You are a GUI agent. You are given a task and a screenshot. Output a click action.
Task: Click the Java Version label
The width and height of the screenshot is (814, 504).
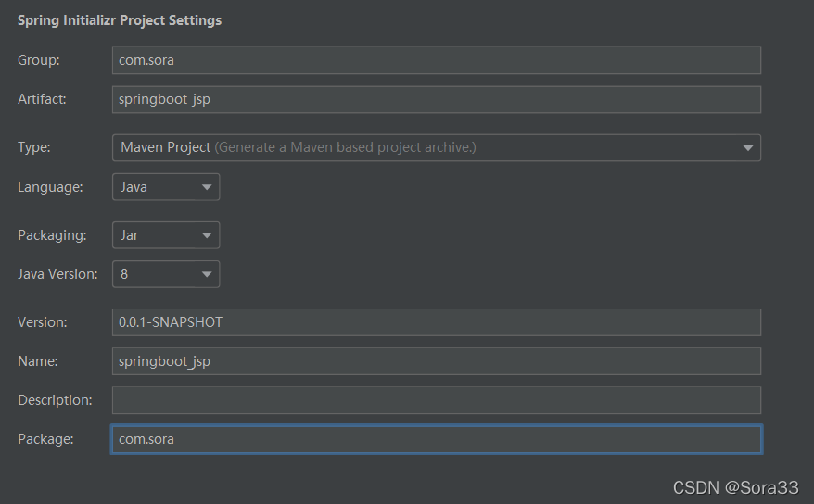click(x=57, y=274)
